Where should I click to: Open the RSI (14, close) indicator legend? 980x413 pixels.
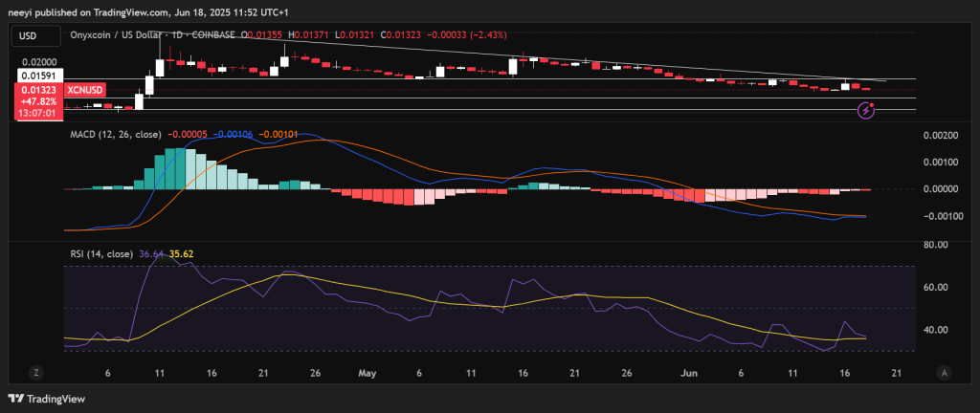[101, 254]
